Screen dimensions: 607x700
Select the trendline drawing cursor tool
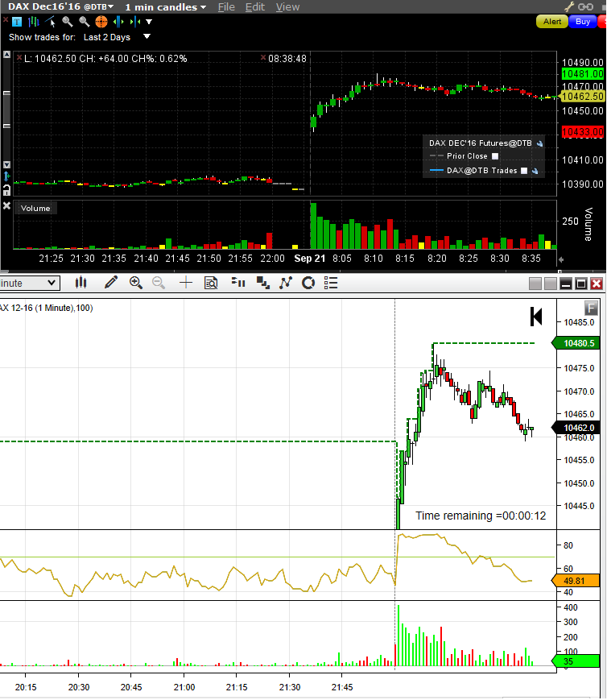[51, 22]
